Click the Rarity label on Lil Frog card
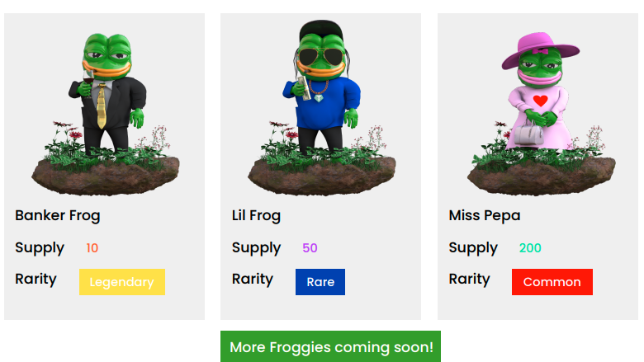 click(x=252, y=280)
